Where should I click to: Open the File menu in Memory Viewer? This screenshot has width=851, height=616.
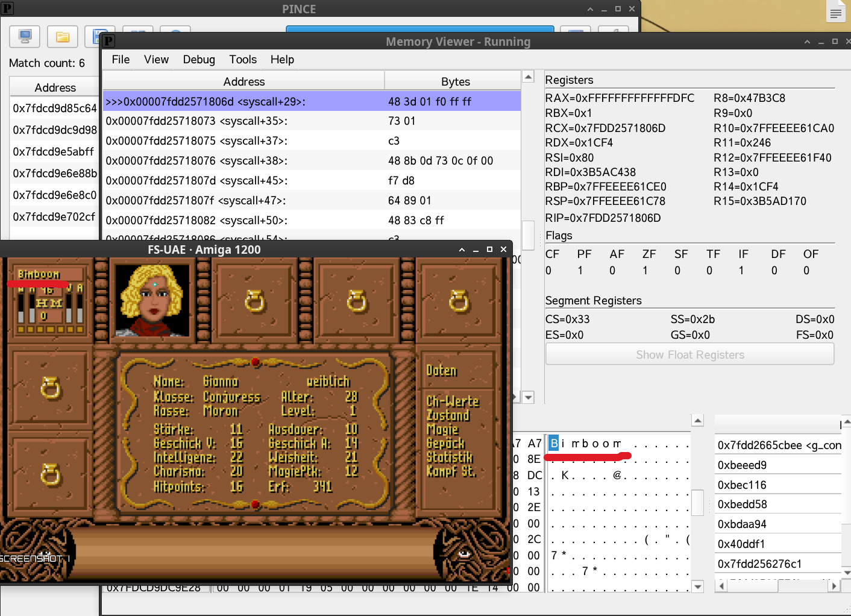tap(121, 59)
